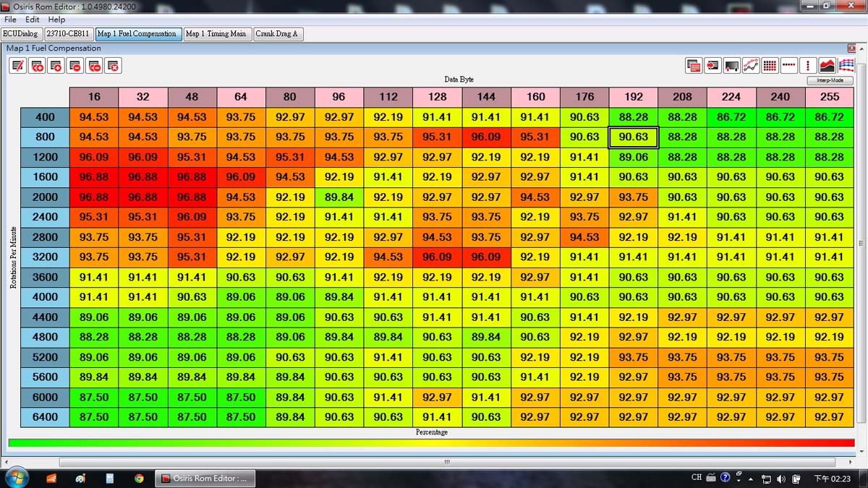Click the import arrow table icon
The width and height of the screenshot is (868, 488).
point(712,66)
